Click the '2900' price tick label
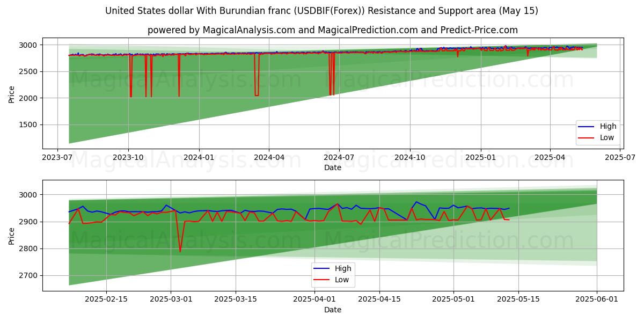 [29, 222]
